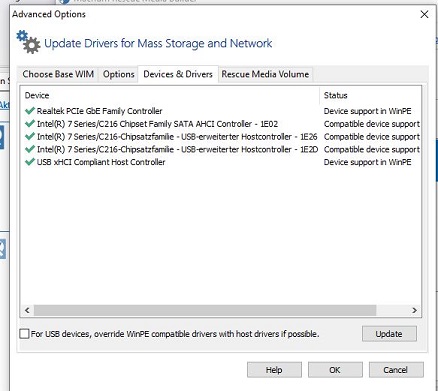Viewport: 438px width, 391px height.
Task: Select the Devices & Drivers tab
Action: point(178,74)
